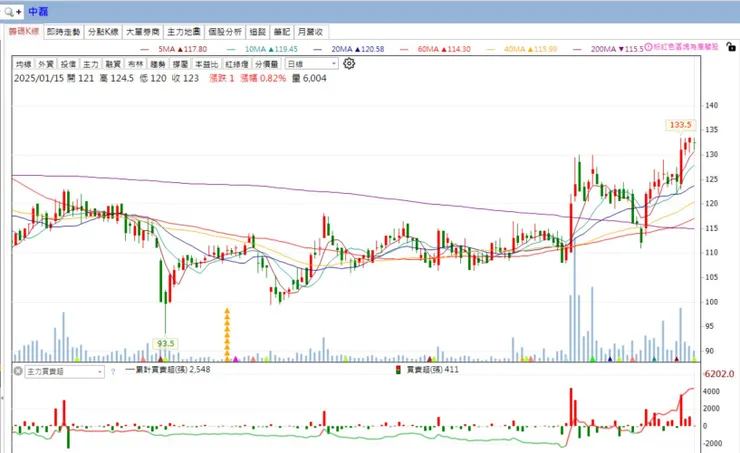Open the 主力買賣超 indicator dropdown
This screenshot has height=453, width=740.
64,372
